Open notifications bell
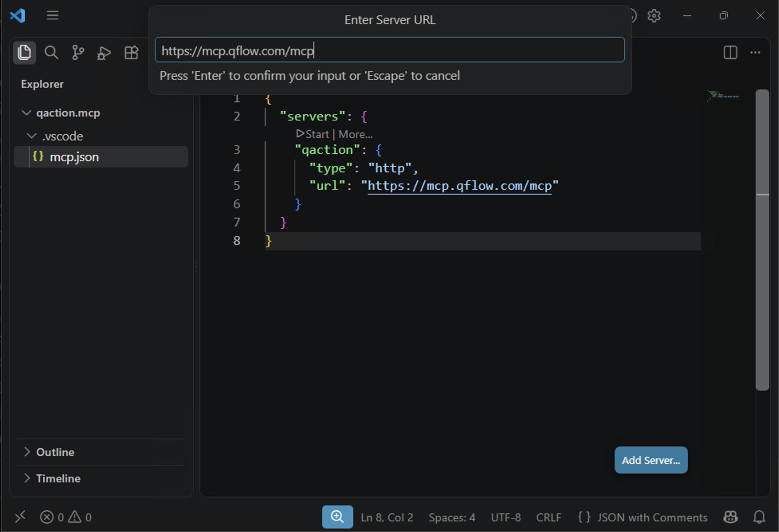This screenshot has width=779, height=532. tap(759, 517)
